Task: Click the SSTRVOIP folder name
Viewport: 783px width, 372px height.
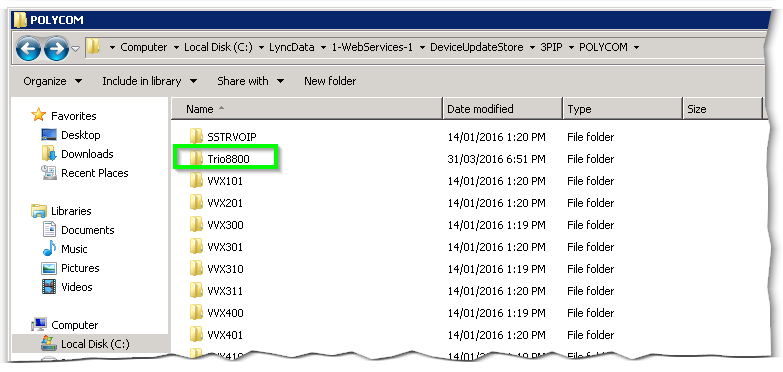Action: pyautogui.click(x=232, y=137)
